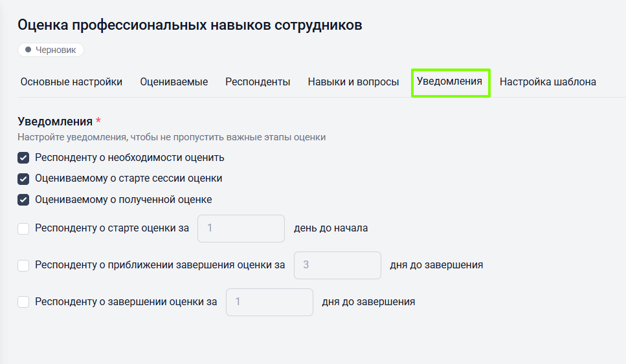Image resolution: width=626 pixels, height=364 pixels.
Task: Select the Уведомления tab
Action: click(x=449, y=81)
